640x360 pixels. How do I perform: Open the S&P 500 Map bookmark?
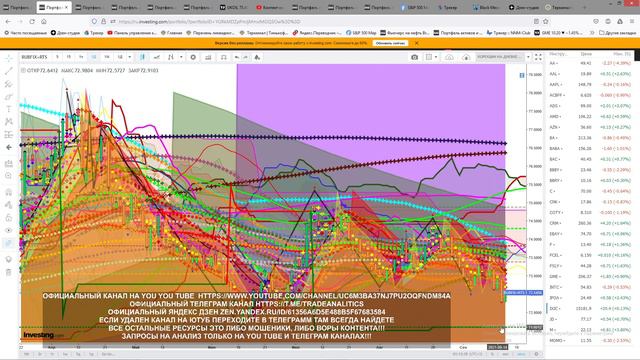coord(361,32)
